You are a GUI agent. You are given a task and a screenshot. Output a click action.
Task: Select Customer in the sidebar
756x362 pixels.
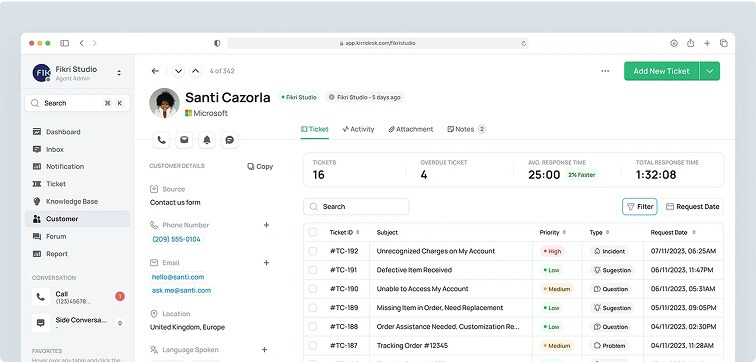click(77, 219)
